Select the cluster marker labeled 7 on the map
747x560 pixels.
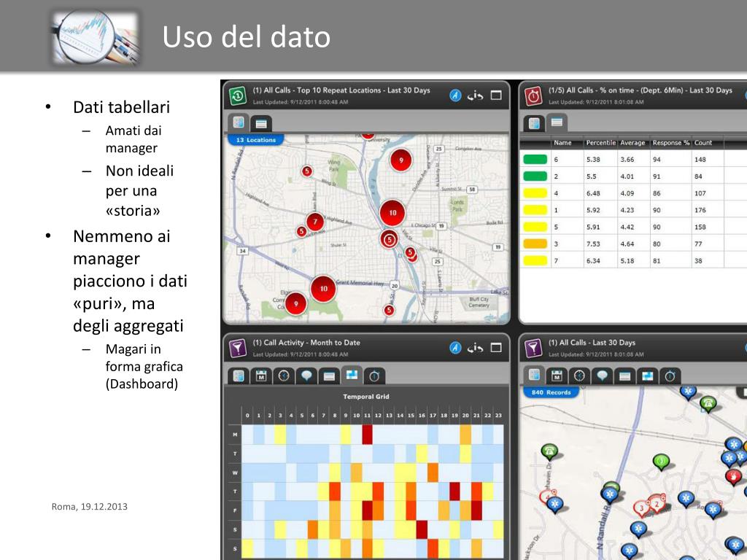tap(315, 222)
